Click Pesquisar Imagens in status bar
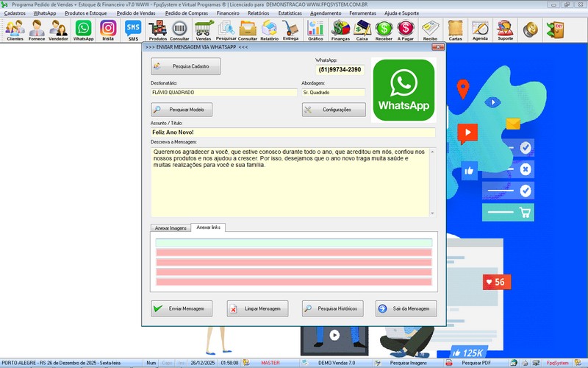The height and width of the screenshot is (368, 588). (409, 363)
